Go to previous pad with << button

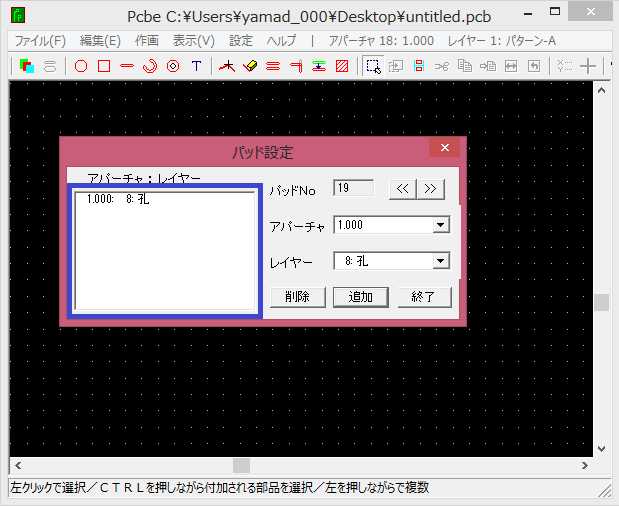pyautogui.click(x=402, y=189)
